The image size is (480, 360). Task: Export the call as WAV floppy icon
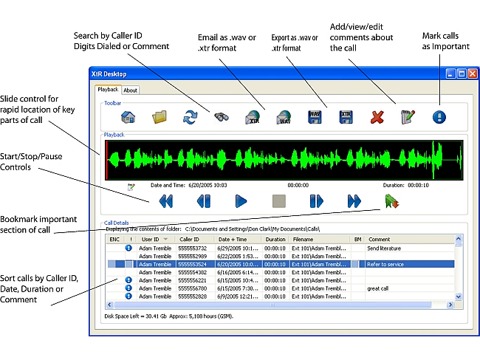click(315, 117)
